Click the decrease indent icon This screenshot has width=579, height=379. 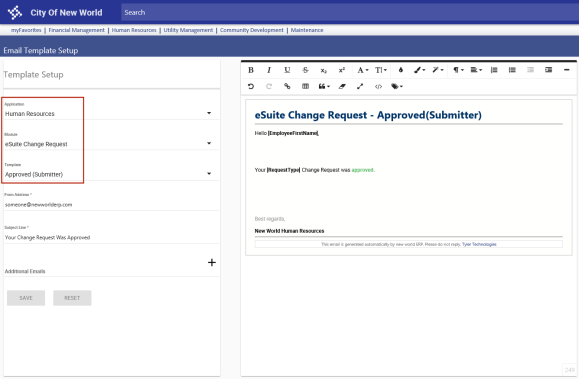tap(530, 70)
